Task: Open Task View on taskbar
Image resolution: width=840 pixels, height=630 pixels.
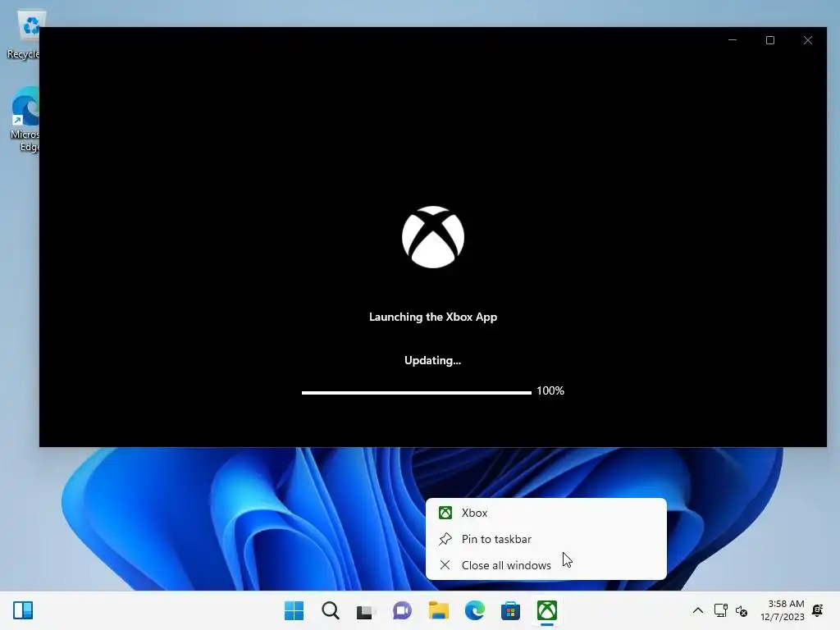Action: 366,610
